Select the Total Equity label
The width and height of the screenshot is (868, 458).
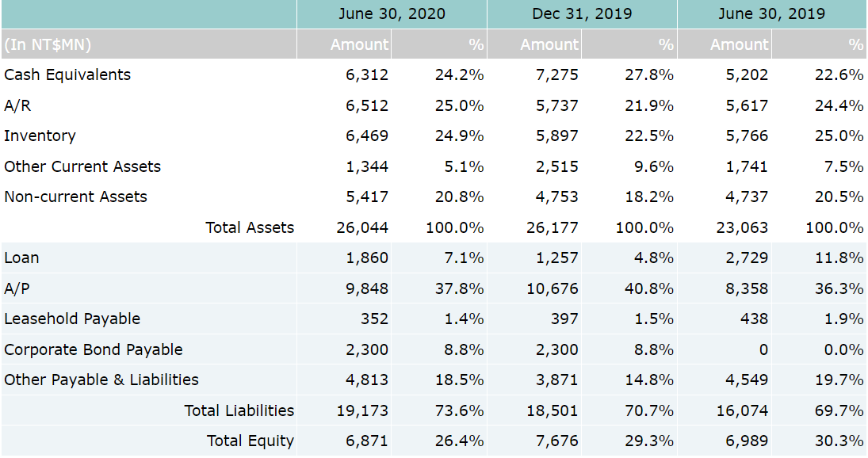coord(250,441)
